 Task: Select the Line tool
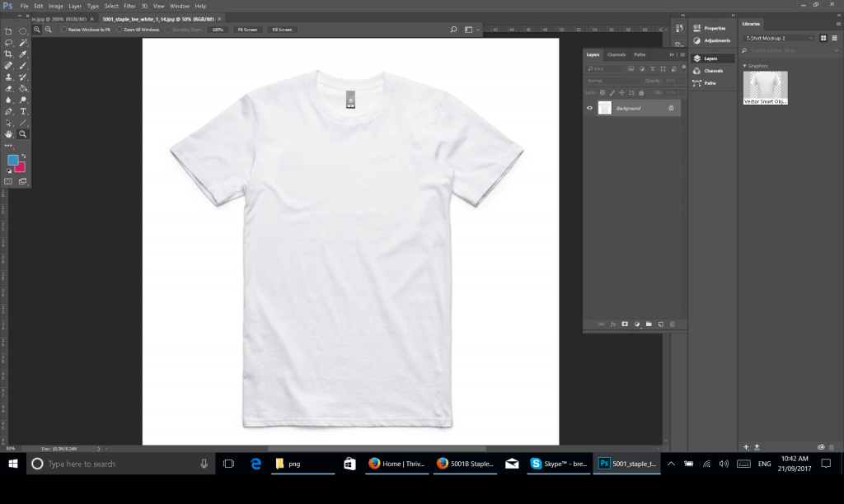pyautogui.click(x=23, y=124)
